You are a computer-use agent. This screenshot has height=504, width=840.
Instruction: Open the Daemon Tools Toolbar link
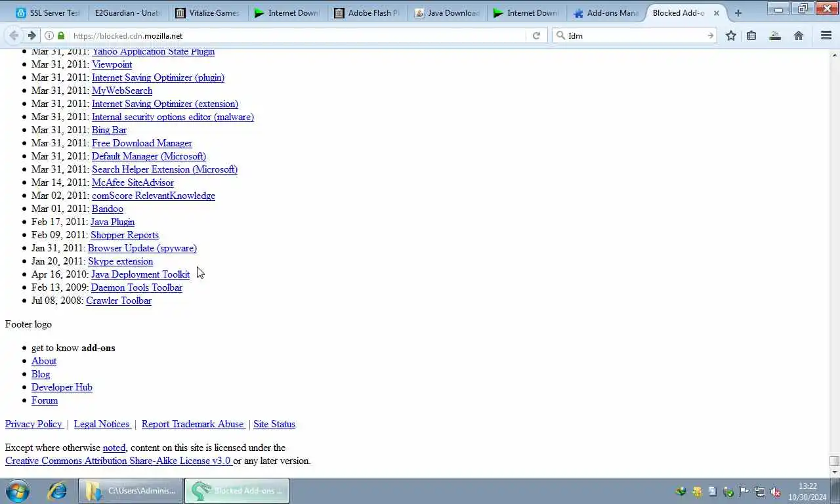click(x=136, y=287)
